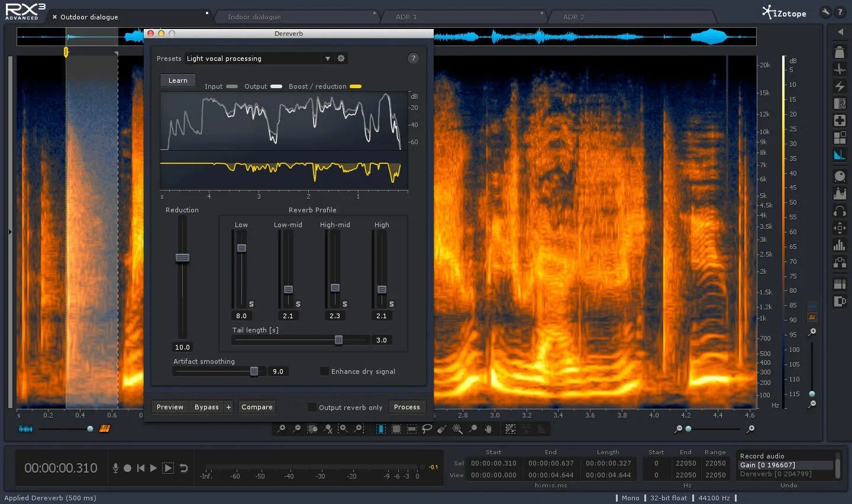The height and width of the screenshot is (504, 852).
Task: Select the brush selection tool
Action: 442,429
